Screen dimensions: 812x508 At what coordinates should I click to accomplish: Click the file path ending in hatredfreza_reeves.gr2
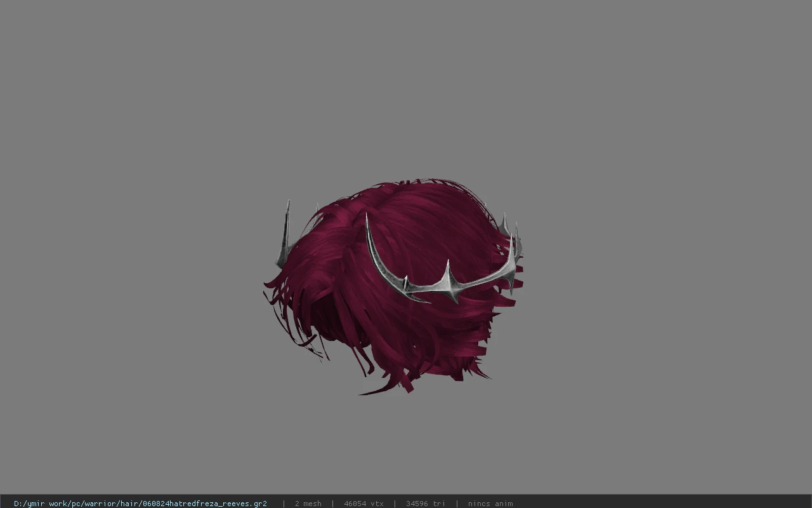(x=140, y=504)
